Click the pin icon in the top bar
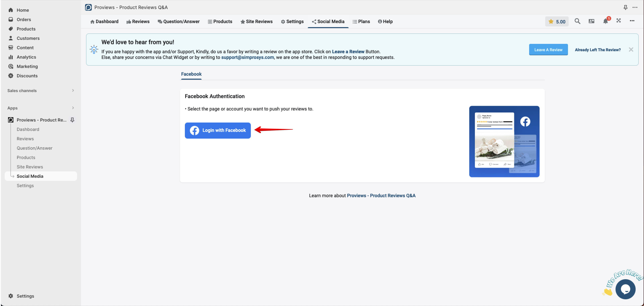This screenshot has height=306, width=644. point(625,7)
